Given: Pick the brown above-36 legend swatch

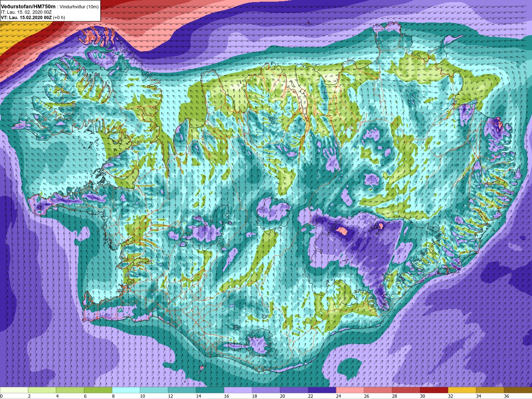Looking at the screenshot, I should tap(518, 390).
